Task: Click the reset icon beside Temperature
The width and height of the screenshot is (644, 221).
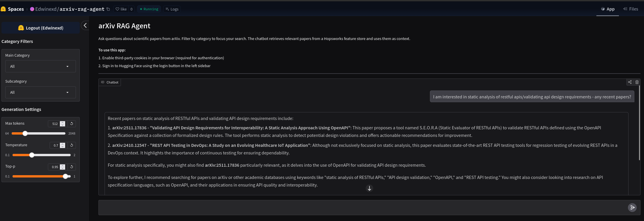Action: (72, 145)
